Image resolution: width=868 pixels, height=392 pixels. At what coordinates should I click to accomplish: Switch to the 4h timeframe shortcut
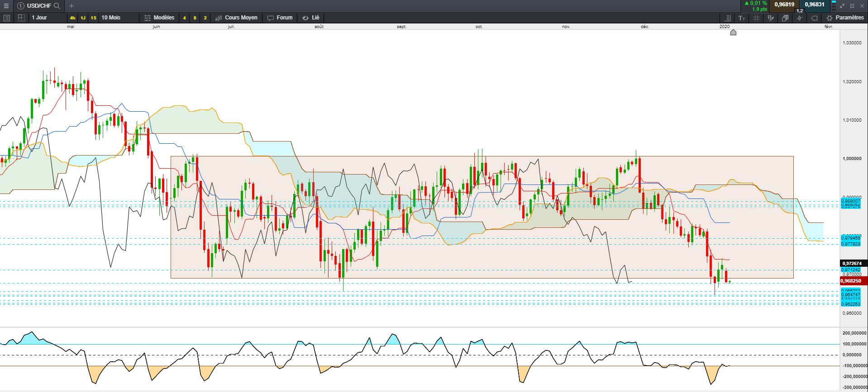click(72, 18)
